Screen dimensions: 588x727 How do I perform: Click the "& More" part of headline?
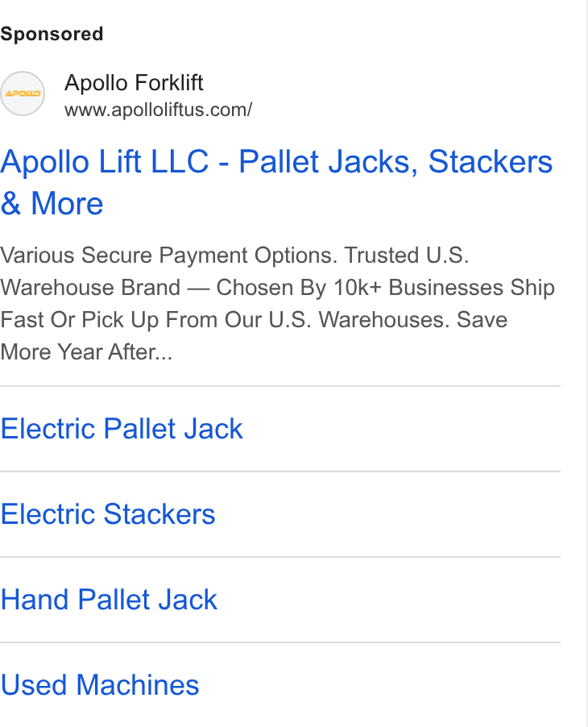(52, 204)
